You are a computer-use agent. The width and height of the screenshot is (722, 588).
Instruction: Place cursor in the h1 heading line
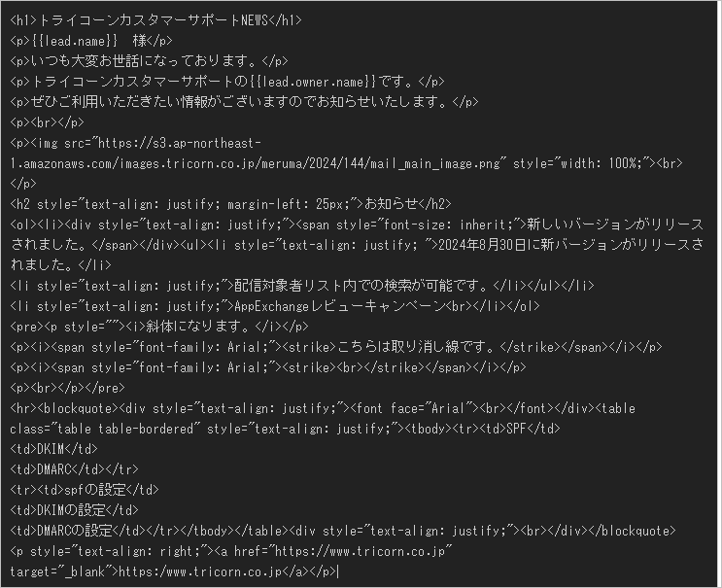[155, 20]
